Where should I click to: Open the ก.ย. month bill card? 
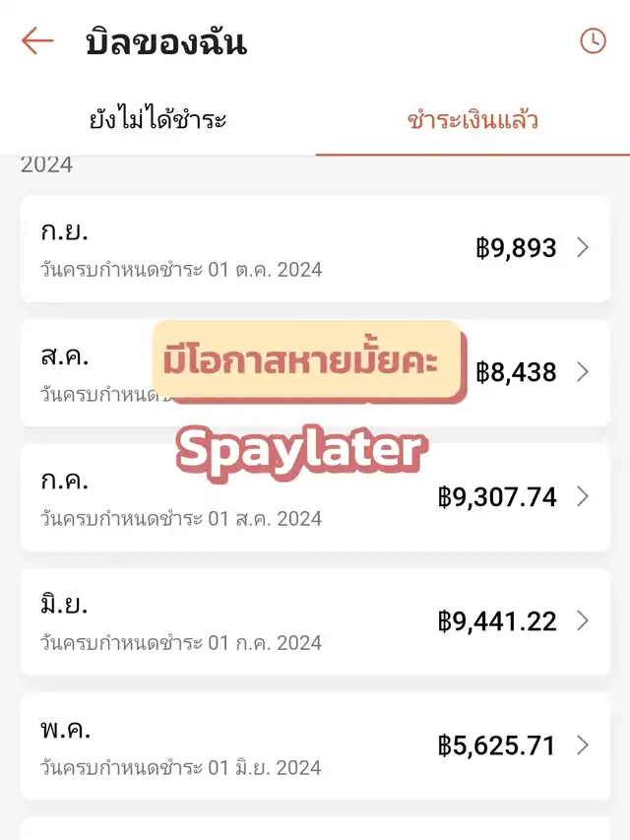[x=315, y=248]
